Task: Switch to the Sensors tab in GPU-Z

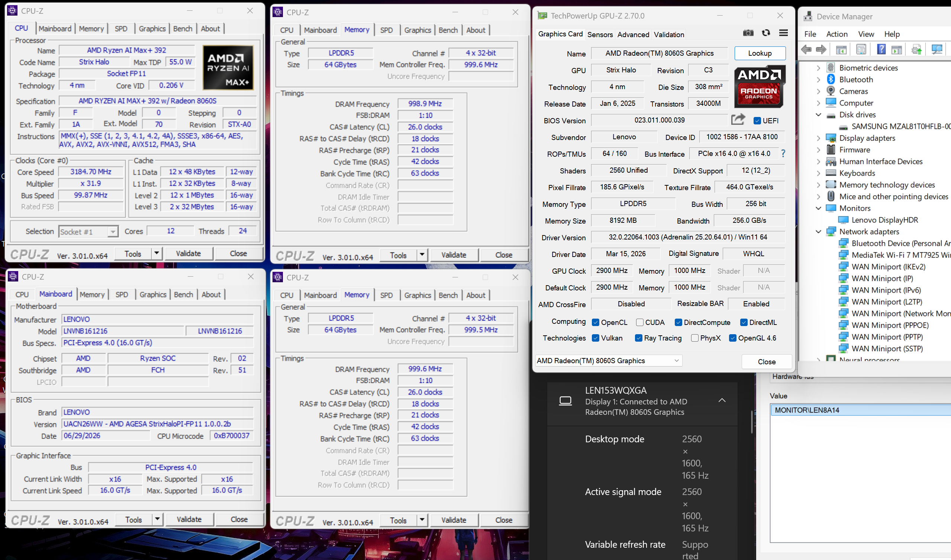Action: coord(600,35)
